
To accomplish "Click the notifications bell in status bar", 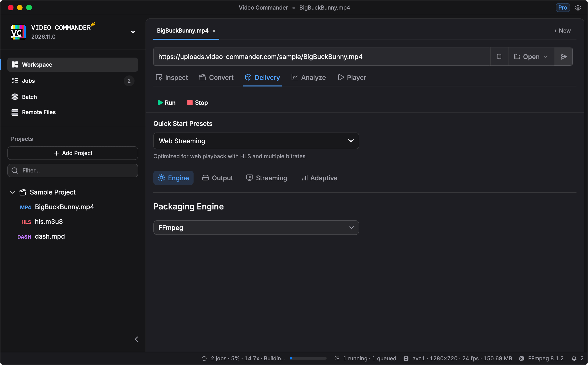I will [574, 358].
